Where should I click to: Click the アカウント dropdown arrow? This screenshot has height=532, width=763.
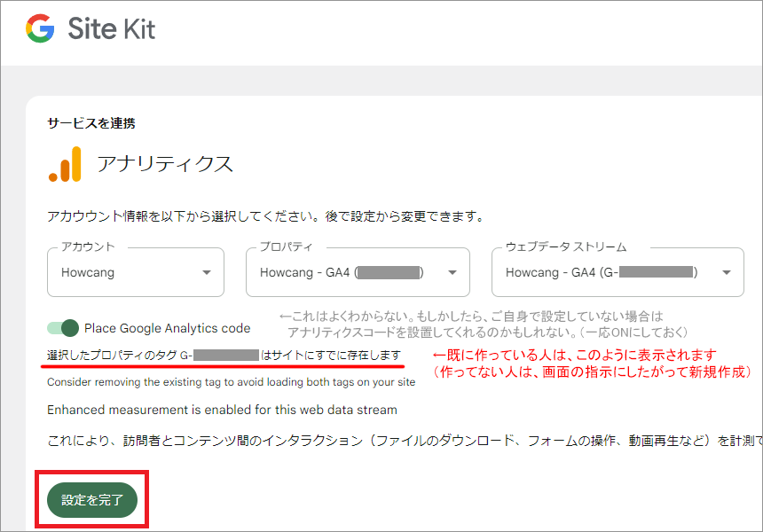[x=207, y=272]
